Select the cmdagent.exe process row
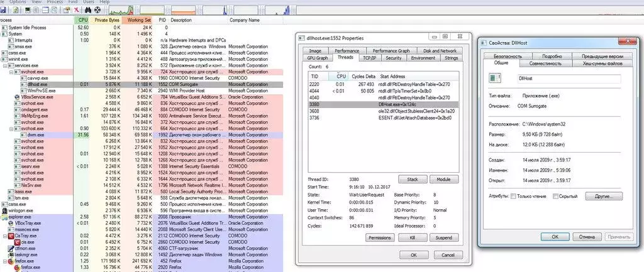Image resolution: width=644 pixels, height=272 pixels. pyautogui.click(x=142, y=109)
